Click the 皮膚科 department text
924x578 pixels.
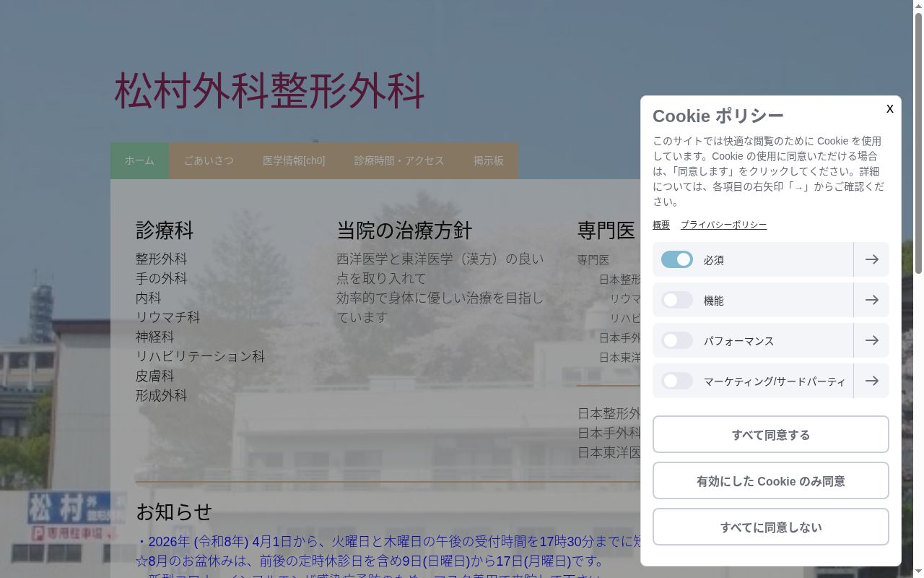click(154, 376)
